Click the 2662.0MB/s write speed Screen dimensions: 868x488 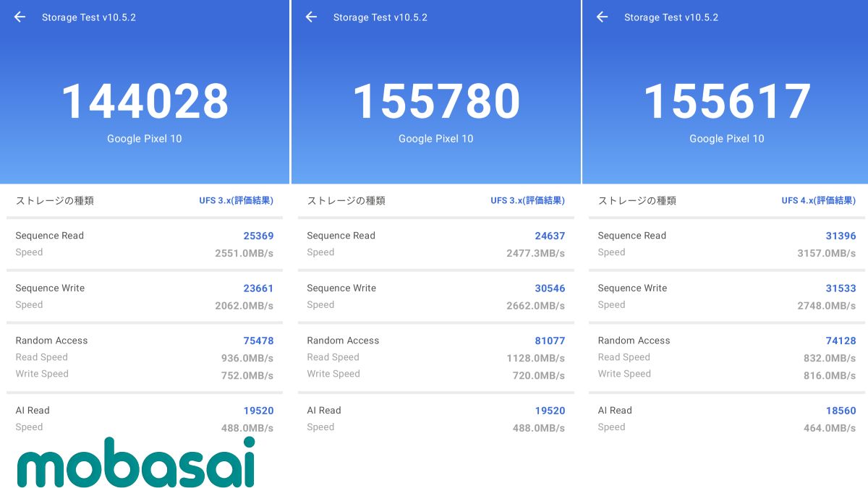[535, 306]
